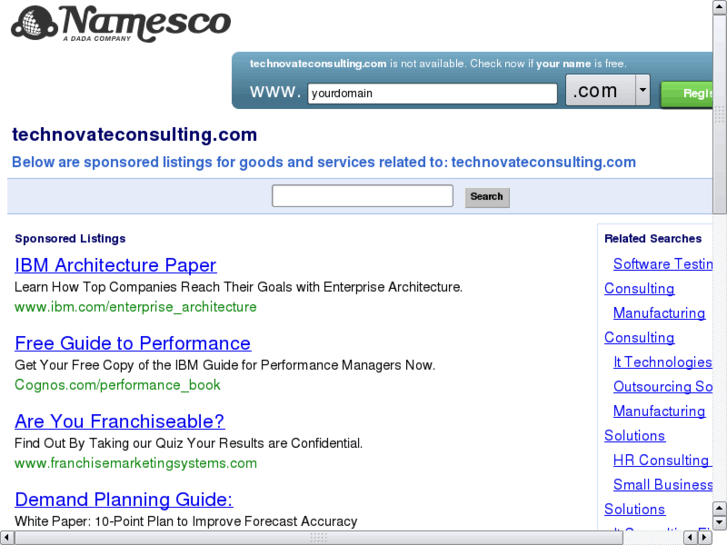The image size is (727, 545).
Task: Click the technovateconsulting.com heading
Action: [x=134, y=135]
